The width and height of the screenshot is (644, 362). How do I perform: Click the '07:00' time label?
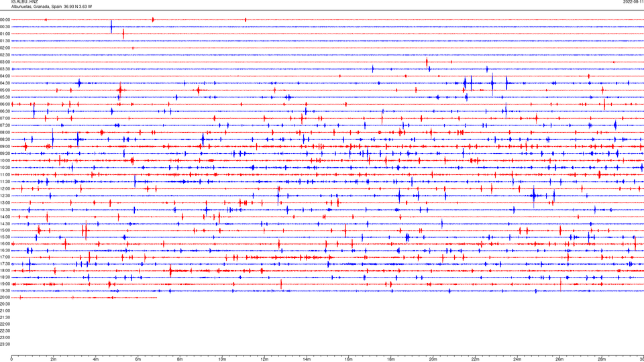pyautogui.click(x=5, y=118)
